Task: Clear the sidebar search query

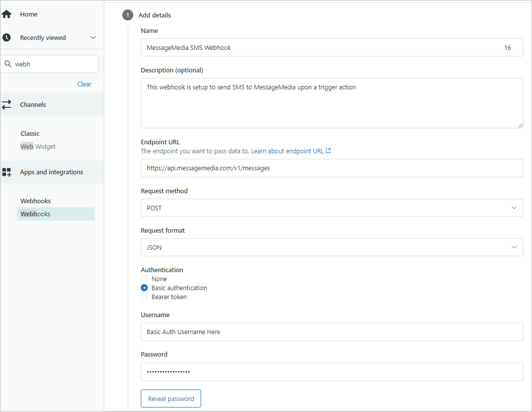Action: coord(84,84)
